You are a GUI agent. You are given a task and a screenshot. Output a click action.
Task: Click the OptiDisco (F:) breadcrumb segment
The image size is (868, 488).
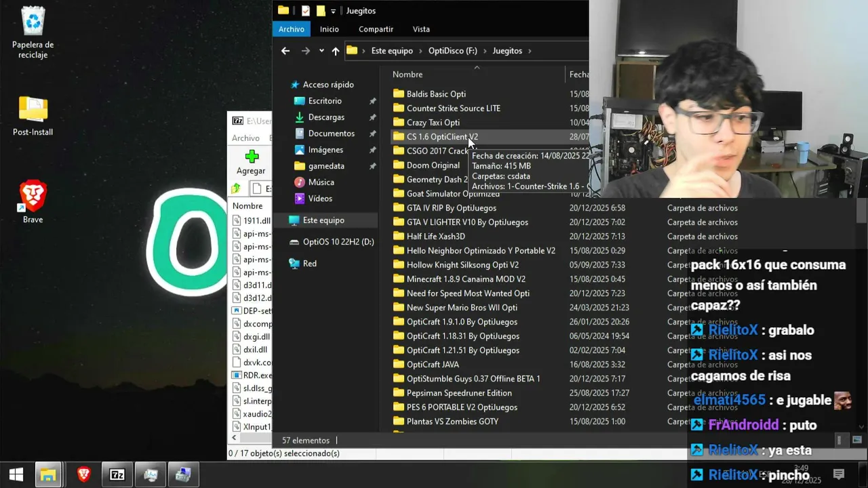(453, 51)
